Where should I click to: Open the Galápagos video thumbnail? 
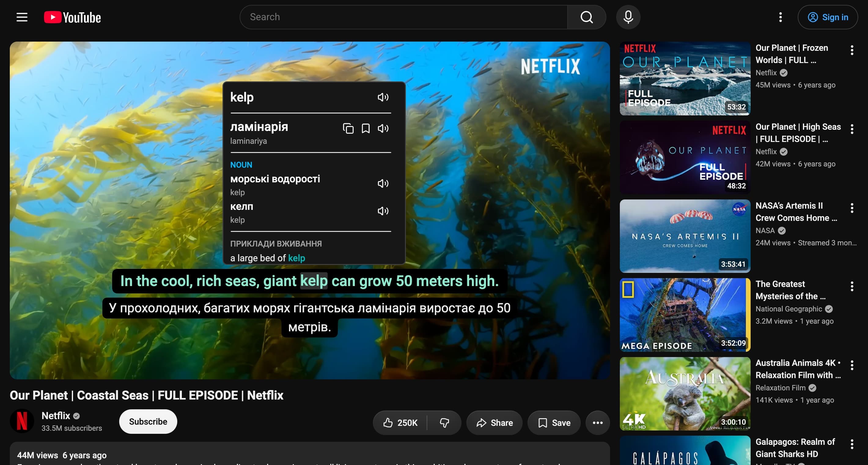point(685,451)
